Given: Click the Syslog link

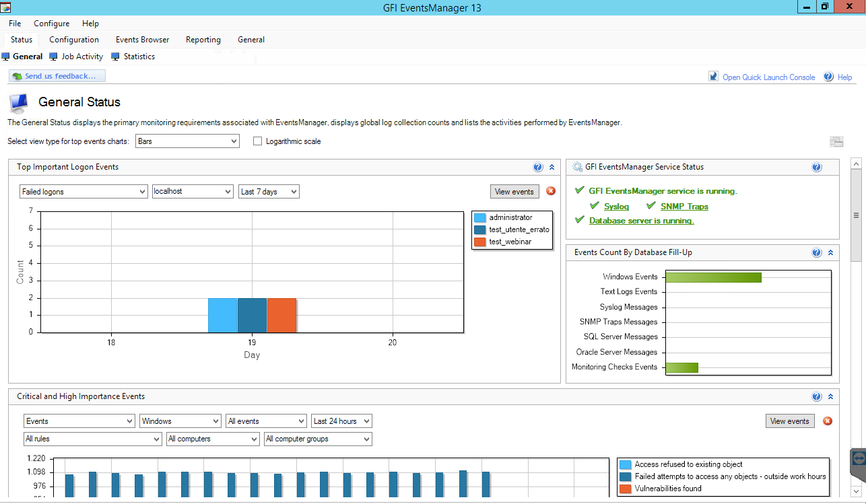Looking at the screenshot, I should (616, 207).
